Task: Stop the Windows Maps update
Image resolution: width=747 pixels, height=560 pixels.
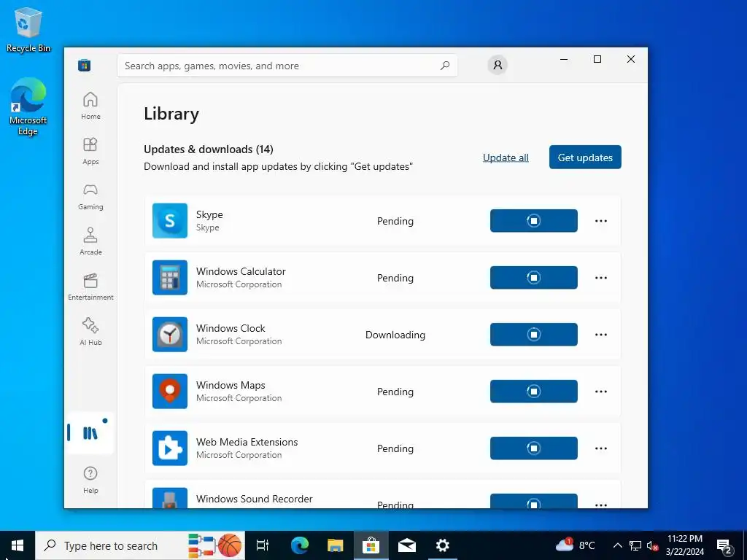Action: point(533,392)
